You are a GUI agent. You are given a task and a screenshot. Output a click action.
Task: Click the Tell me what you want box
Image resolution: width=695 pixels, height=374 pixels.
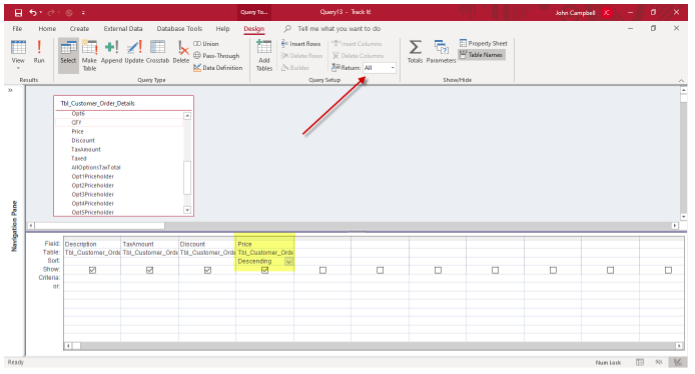tap(339, 28)
